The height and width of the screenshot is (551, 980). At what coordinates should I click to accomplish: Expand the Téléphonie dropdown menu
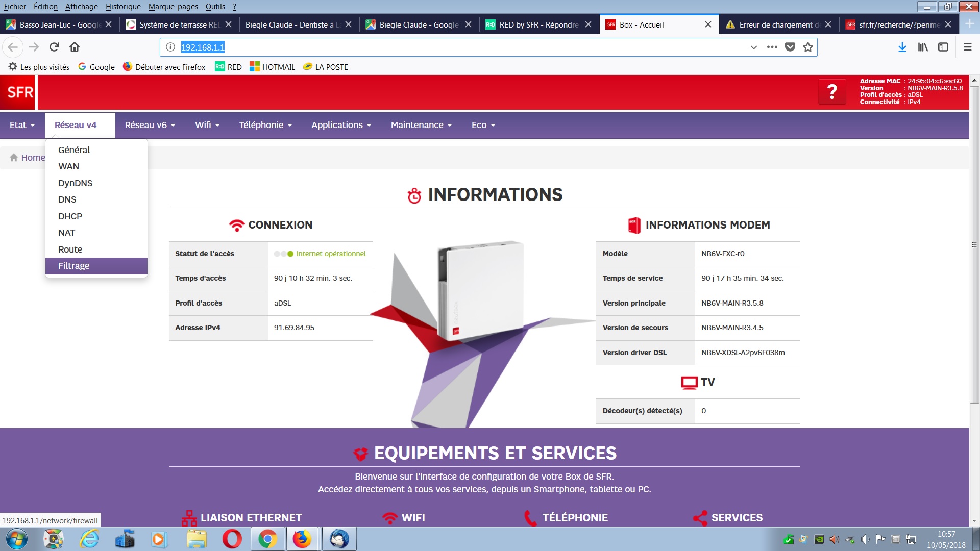point(265,125)
